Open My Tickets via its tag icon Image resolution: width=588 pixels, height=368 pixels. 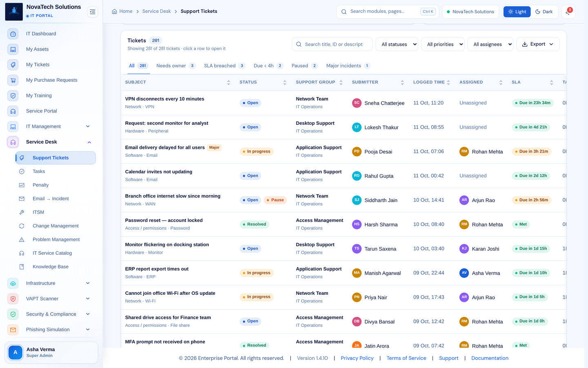click(13, 65)
